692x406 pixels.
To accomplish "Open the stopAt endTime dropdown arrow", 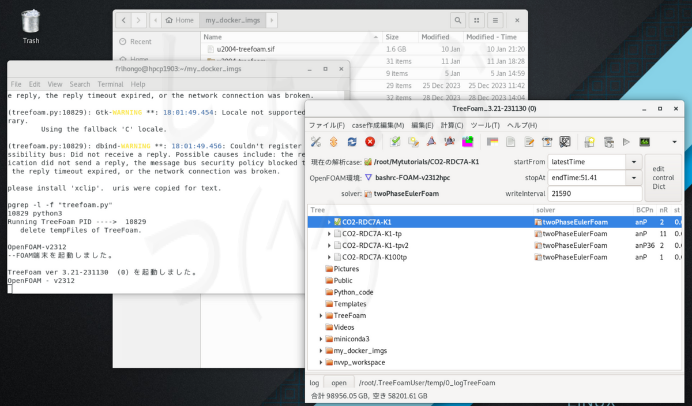I will click(634, 178).
